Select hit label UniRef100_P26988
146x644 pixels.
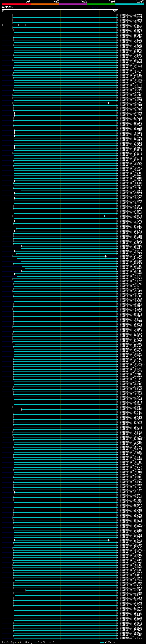pyautogui.click(x=131, y=296)
